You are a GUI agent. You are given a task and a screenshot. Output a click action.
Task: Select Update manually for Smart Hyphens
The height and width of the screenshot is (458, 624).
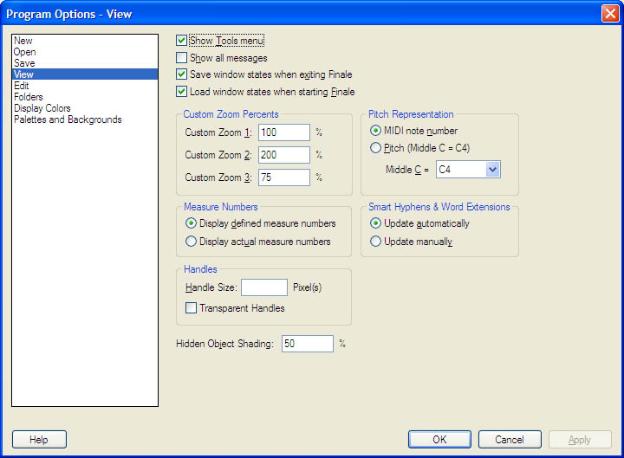click(x=376, y=242)
